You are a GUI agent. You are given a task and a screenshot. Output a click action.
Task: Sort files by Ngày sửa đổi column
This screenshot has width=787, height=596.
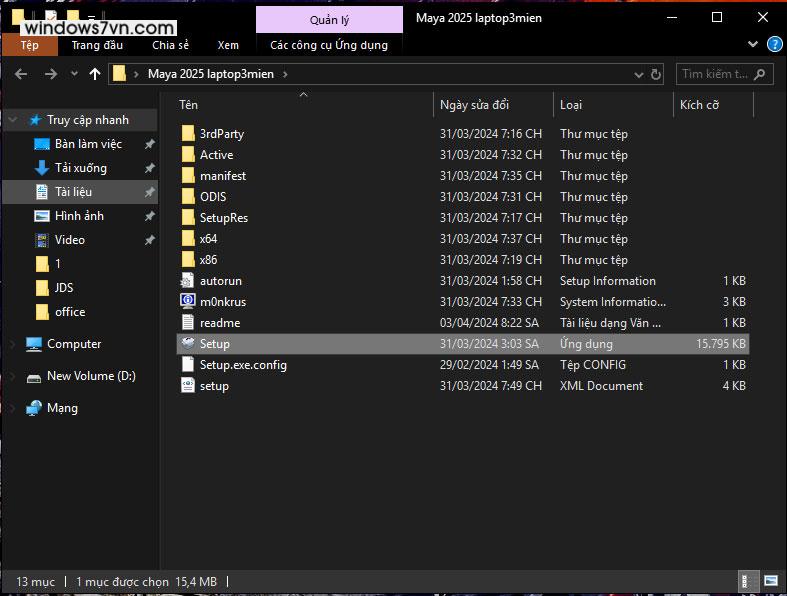[x=474, y=105]
